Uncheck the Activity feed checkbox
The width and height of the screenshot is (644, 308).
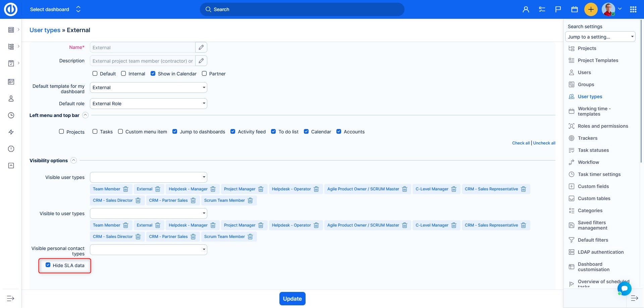tap(233, 131)
